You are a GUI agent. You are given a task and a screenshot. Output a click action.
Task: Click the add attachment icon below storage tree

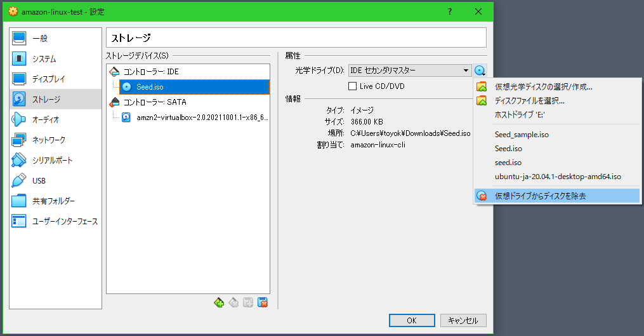248,303
